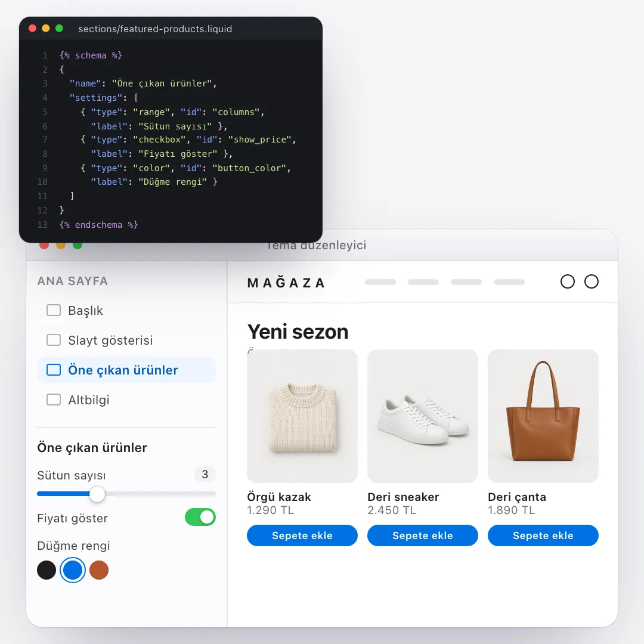Click the Yeni sezon heading
The width and height of the screenshot is (644, 644).
(x=298, y=332)
